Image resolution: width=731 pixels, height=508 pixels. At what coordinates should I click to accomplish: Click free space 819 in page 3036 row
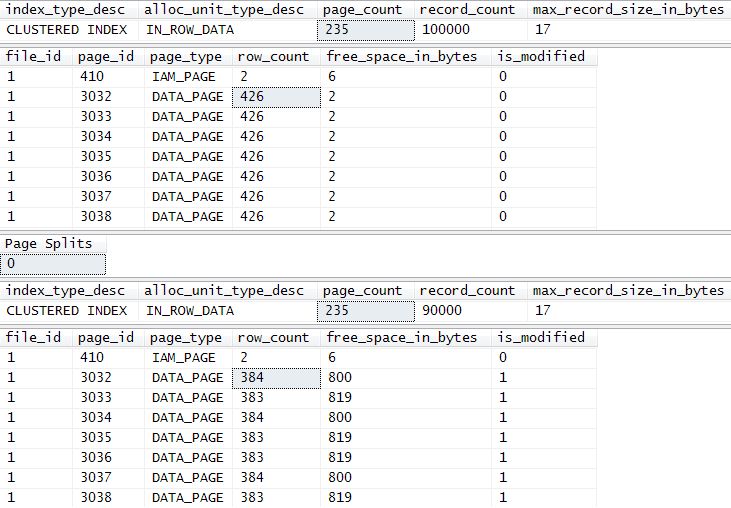point(406,458)
